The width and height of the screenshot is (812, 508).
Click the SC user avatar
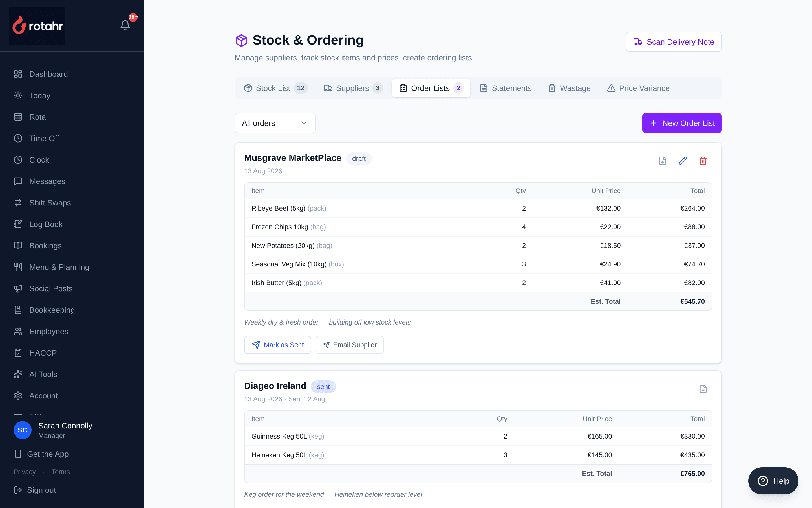tap(23, 430)
